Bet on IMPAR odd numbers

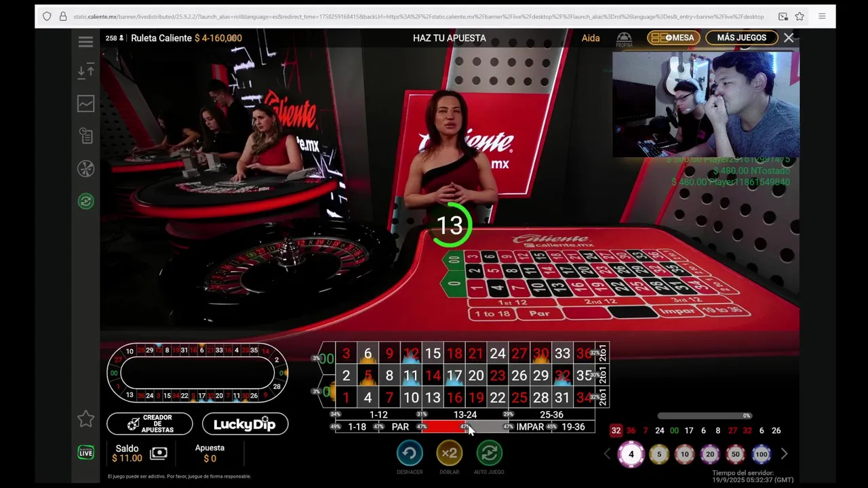pos(530,427)
